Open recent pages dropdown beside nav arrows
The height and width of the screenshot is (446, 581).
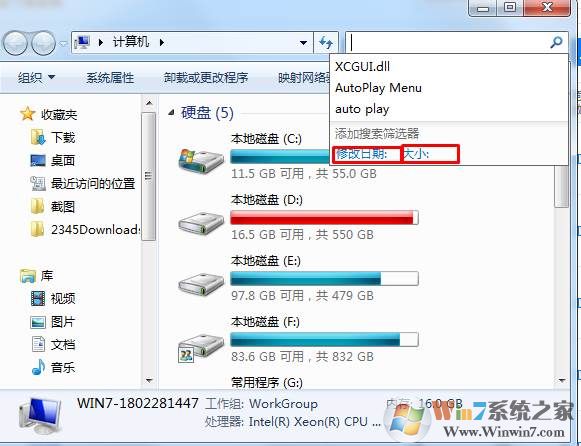[63, 43]
